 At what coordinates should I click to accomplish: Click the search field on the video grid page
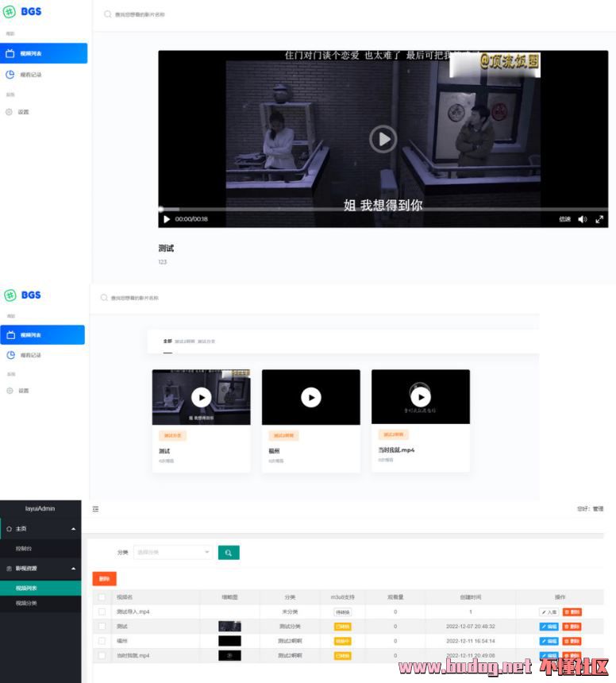pyautogui.click(x=134, y=298)
